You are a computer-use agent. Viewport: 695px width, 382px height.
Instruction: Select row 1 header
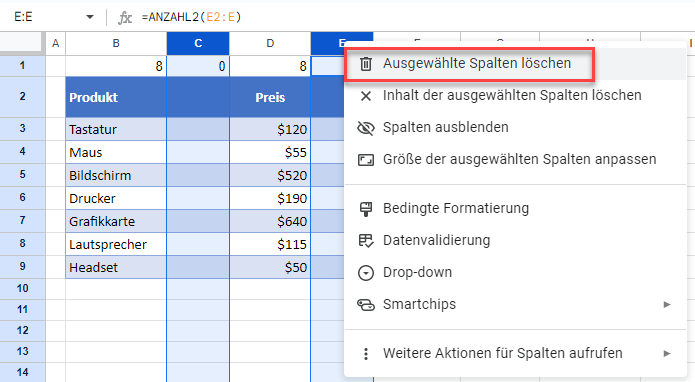tap(23, 66)
